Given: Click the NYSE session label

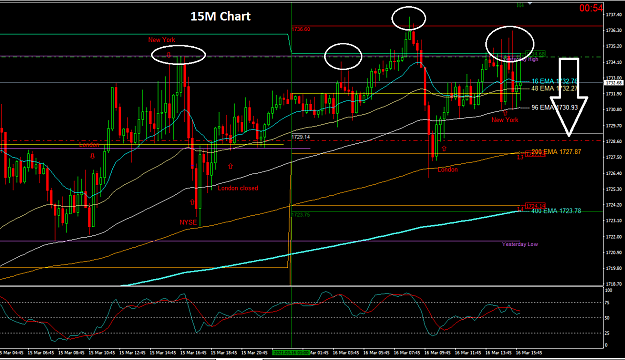Looking at the screenshot, I should [x=188, y=222].
